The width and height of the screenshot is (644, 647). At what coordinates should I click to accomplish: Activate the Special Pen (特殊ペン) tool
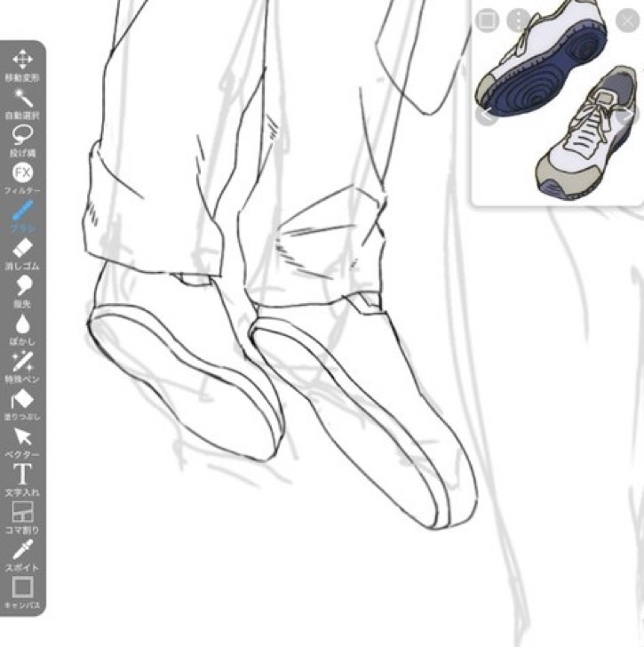[x=22, y=362]
